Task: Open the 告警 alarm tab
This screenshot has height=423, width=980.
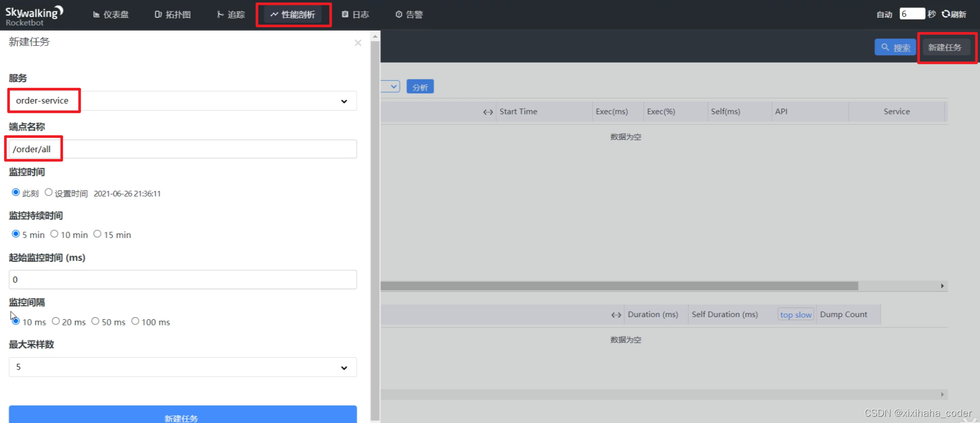Action: pyautogui.click(x=409, y=15)
